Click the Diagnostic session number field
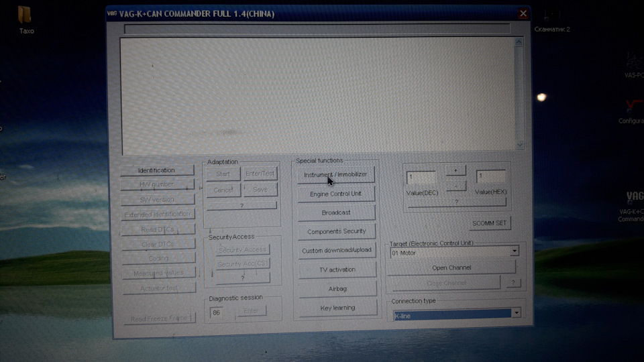 [x=216, y=312]
